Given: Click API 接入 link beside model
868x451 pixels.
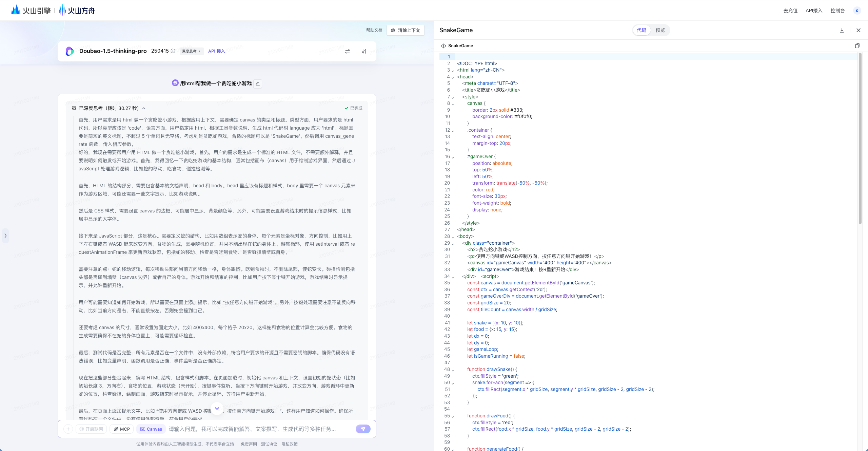Looking at the screenshot, I should (217, 51).
